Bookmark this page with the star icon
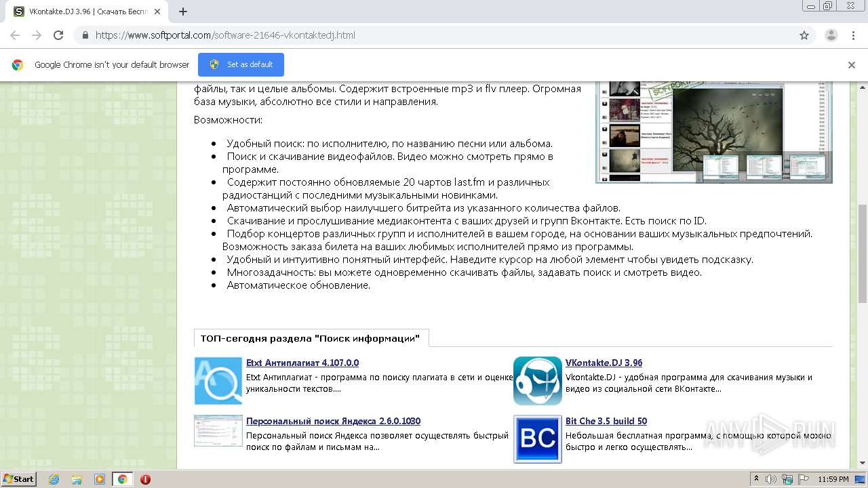The image size is (868, 488). coord(804,35)
